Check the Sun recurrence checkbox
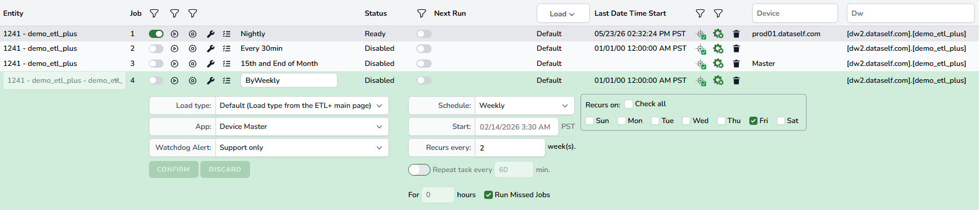This screenshot has height=210, width=980. (x=590, y=121)
